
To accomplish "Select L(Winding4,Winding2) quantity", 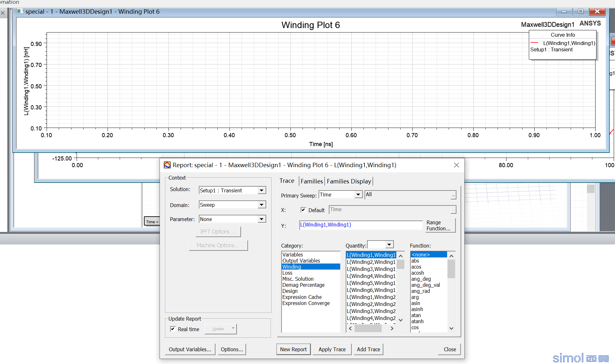I will pyautogui.click(x=371, y=318).
